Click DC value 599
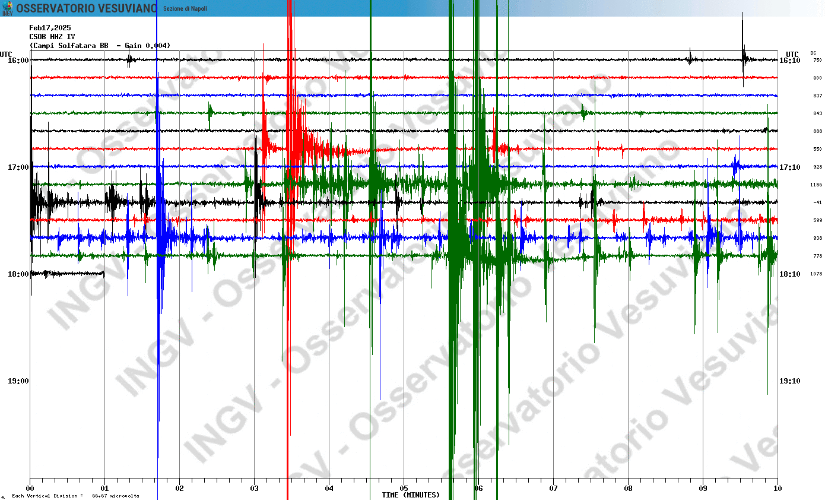 pyautogui.click(x=817, y=220)
